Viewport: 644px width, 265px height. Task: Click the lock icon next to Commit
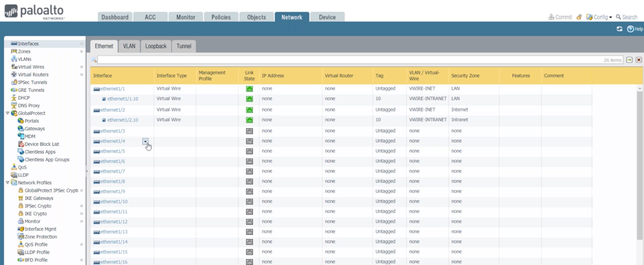[579, 17]
